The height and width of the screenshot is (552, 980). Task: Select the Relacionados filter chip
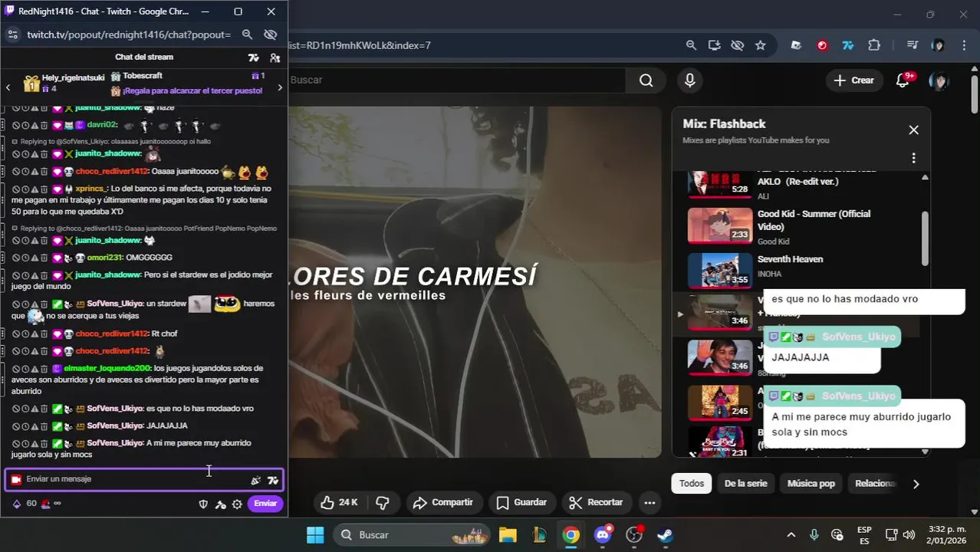pos(875,483)
